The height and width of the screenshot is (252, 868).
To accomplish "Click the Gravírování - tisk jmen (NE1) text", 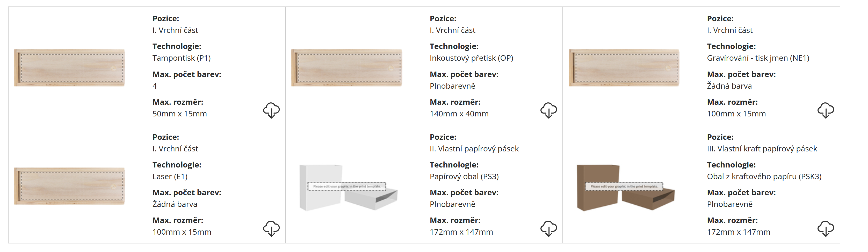I will [x=758, y=58].
